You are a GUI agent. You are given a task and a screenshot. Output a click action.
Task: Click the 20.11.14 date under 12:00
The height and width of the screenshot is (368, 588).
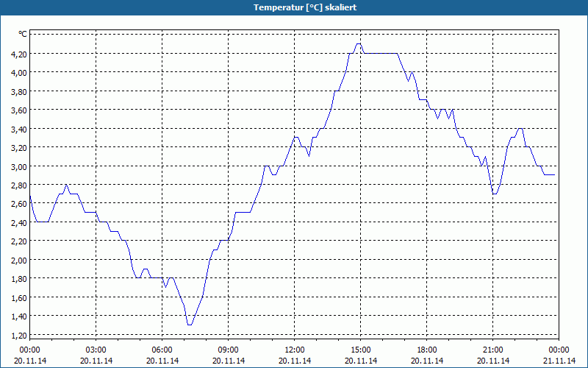tap(295, 361)
